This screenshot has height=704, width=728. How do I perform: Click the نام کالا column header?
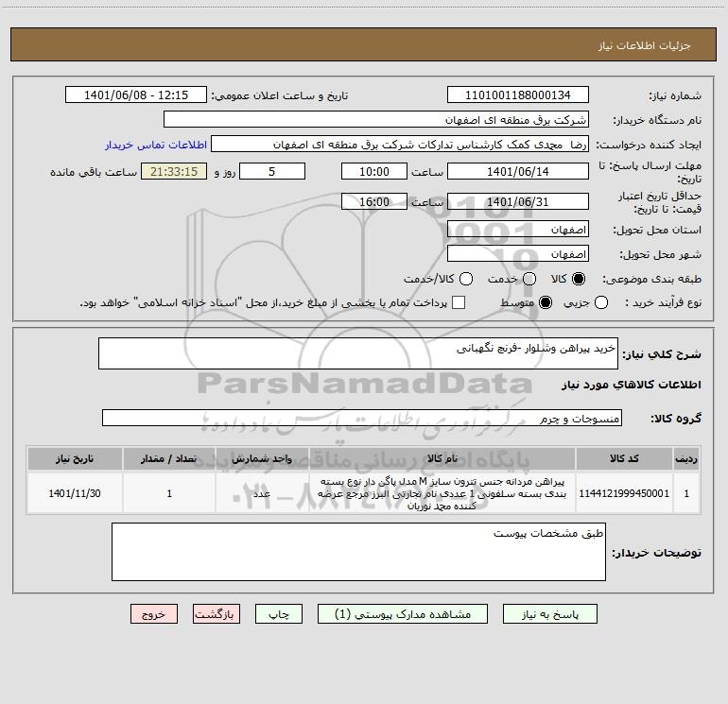(x=442, y=458)
